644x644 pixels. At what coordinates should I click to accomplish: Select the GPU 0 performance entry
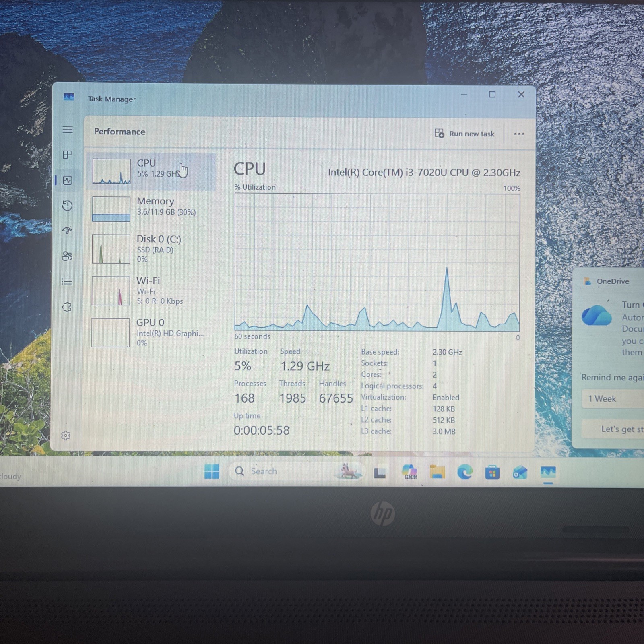pyautogui.click(x=151, y=332)
